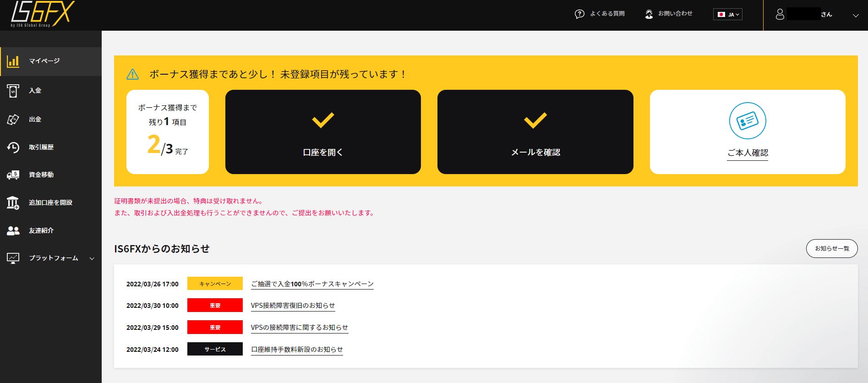Viewport: 868px width, 383px height.
Task: Click the checkmark on メールを確認 card
Action: click(535, 120)
